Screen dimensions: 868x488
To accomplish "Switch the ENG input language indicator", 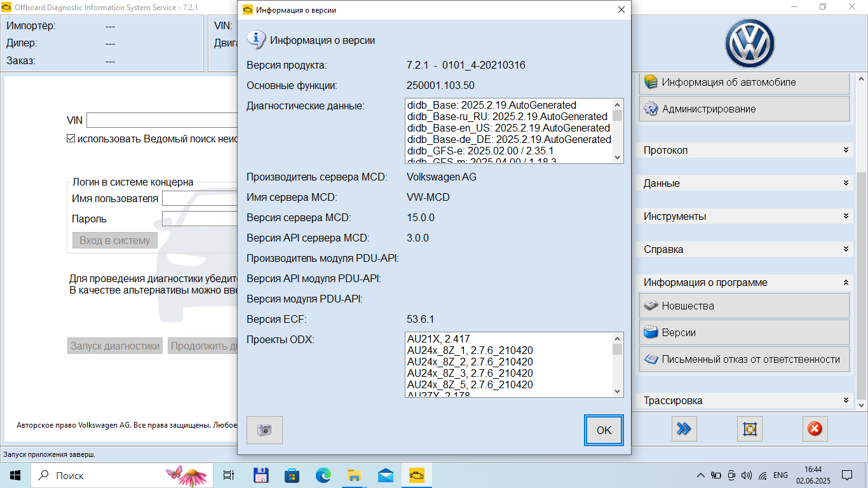I will 780,475.
